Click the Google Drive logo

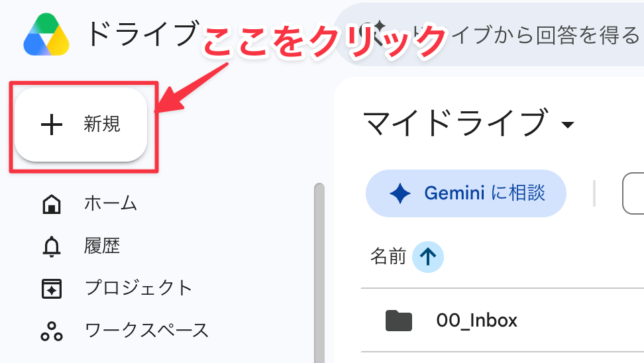pos(46,34)
